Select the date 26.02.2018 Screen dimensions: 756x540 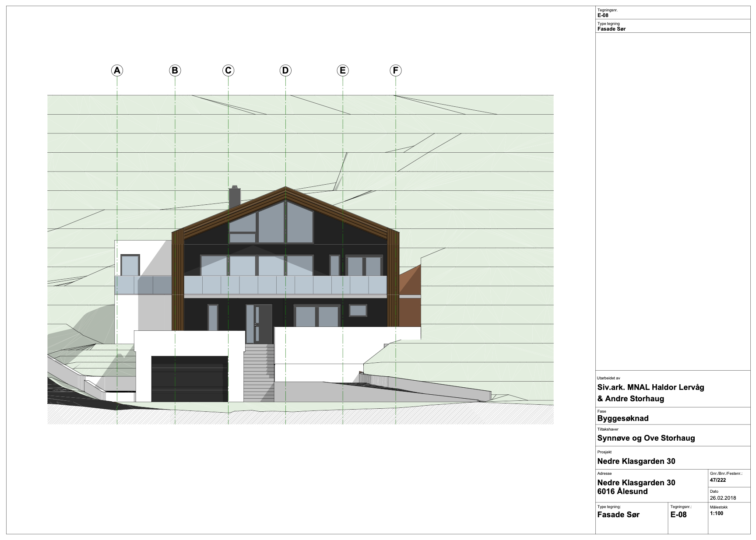pyautogui.click(x=723, y=498)
